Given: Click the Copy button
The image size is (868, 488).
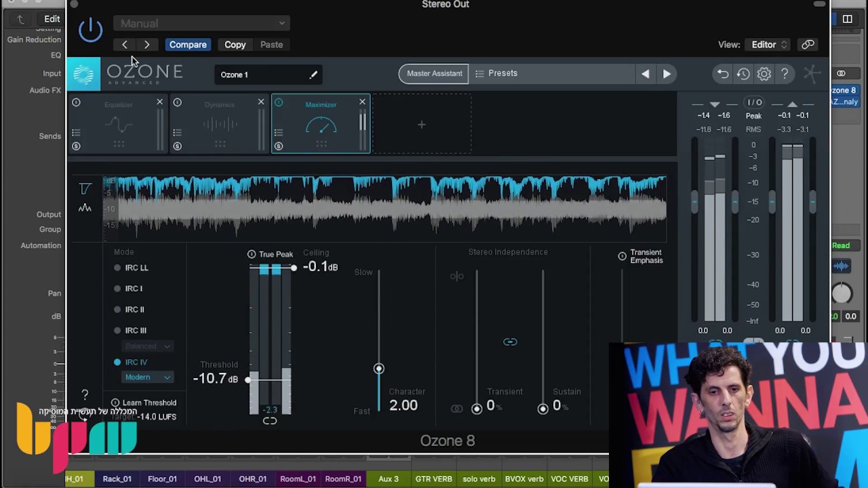Looking at the screenshot, I should point(235,45).
